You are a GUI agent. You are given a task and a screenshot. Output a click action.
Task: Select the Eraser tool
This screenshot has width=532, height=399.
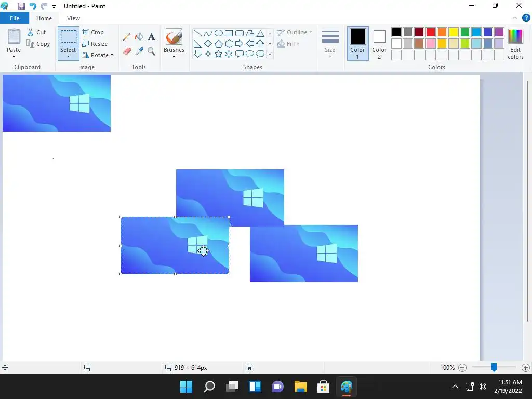[127, 51]
